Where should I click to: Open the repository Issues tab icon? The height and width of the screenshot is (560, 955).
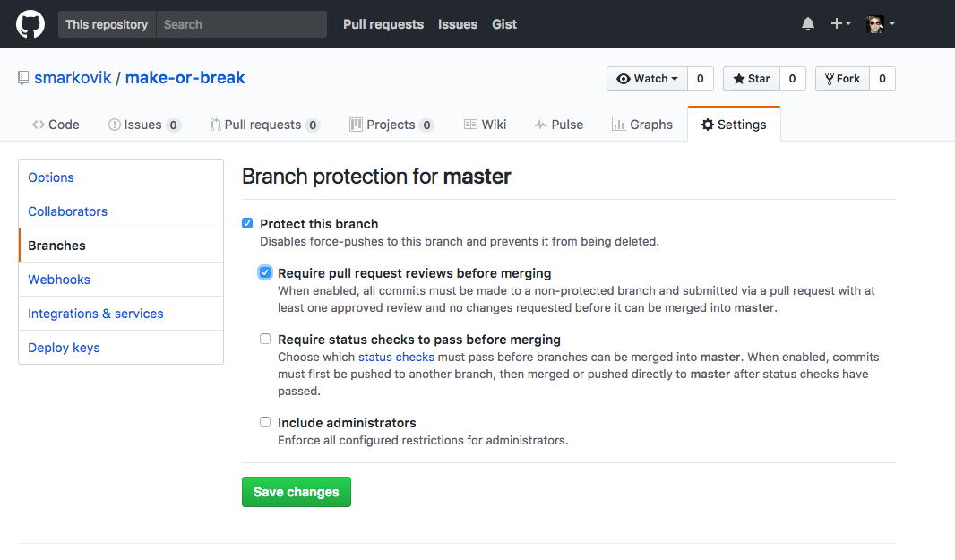114,125
